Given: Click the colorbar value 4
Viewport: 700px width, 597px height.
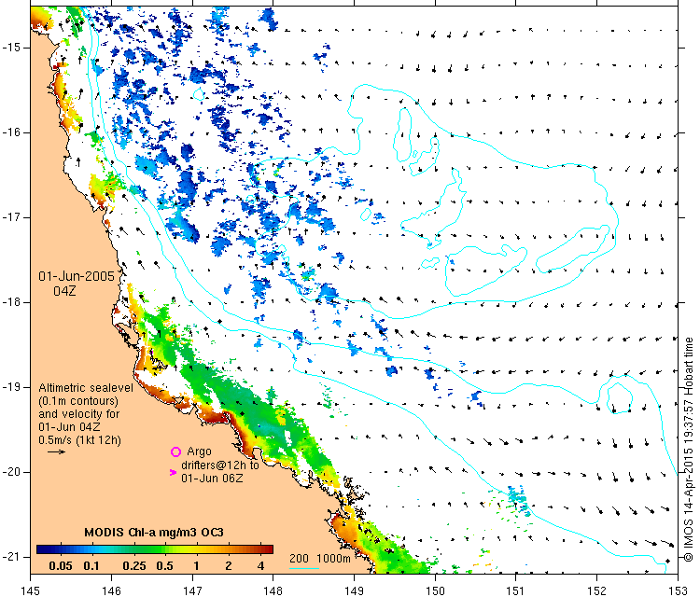Looking at the screenshot, I should click(261, 566).
